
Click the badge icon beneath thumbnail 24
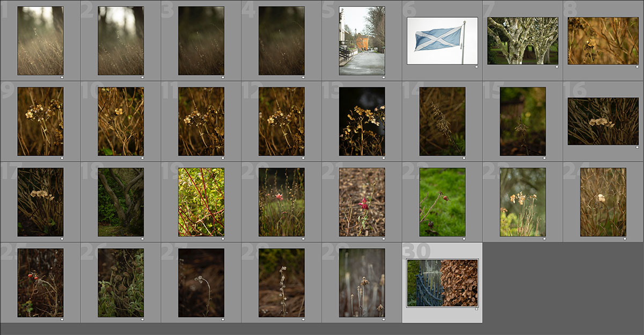(x=625, y=238)
